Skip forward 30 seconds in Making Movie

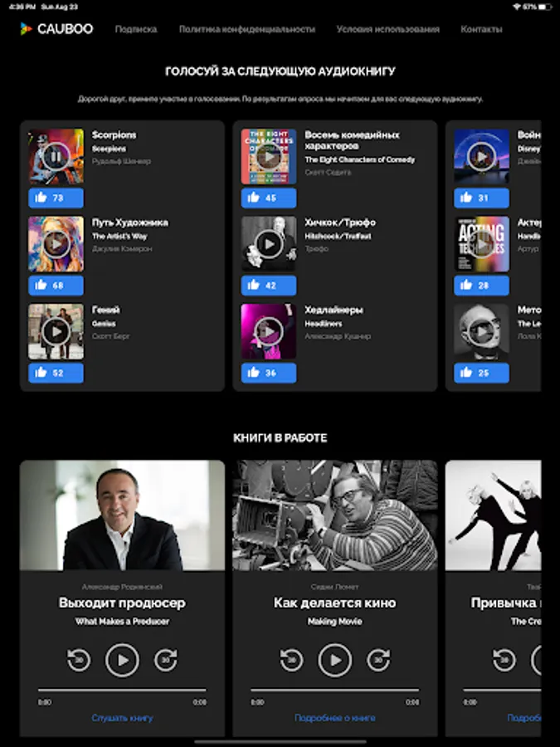tap(378, 661)
